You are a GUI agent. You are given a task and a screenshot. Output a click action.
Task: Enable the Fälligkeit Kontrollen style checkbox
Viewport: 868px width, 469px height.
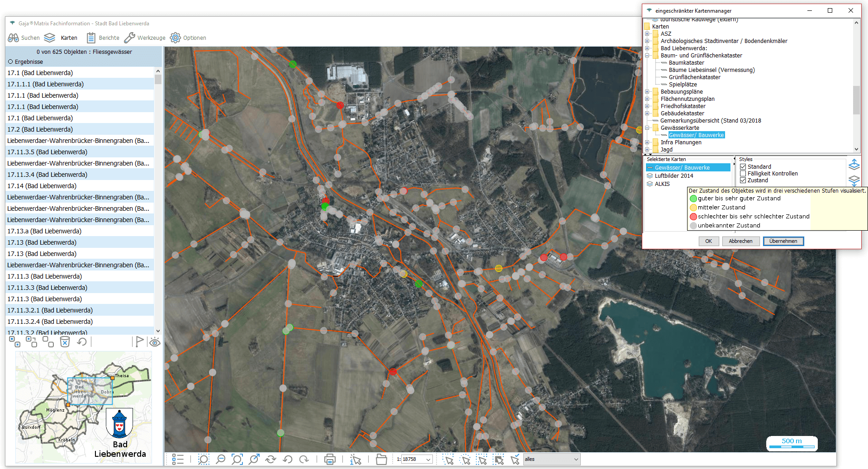click(743, 174)
